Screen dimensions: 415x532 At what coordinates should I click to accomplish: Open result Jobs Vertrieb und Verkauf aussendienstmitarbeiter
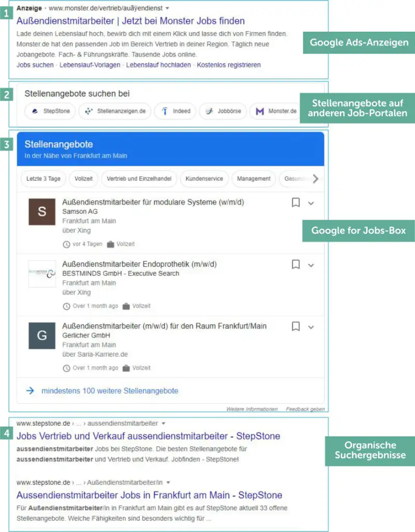148,436
